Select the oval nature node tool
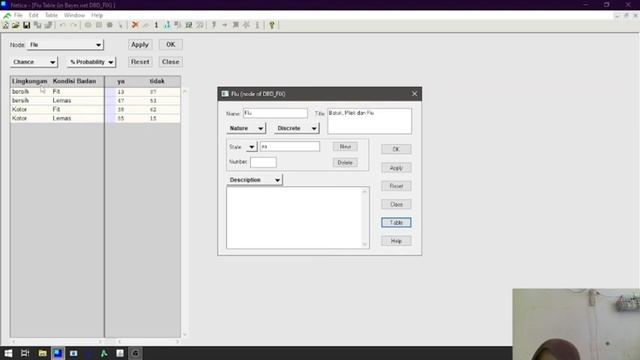This screenshot has height=360, width=640. tap(88, 25)
